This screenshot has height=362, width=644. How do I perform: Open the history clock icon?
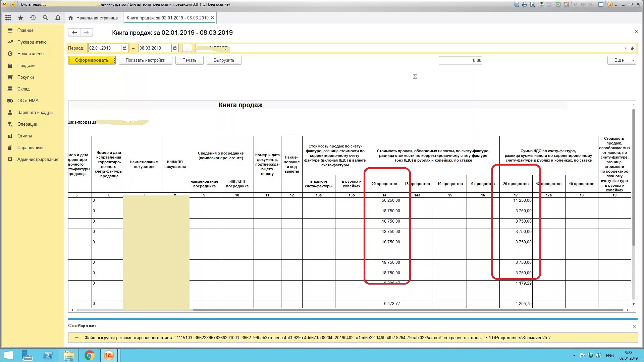click(33, 18)
